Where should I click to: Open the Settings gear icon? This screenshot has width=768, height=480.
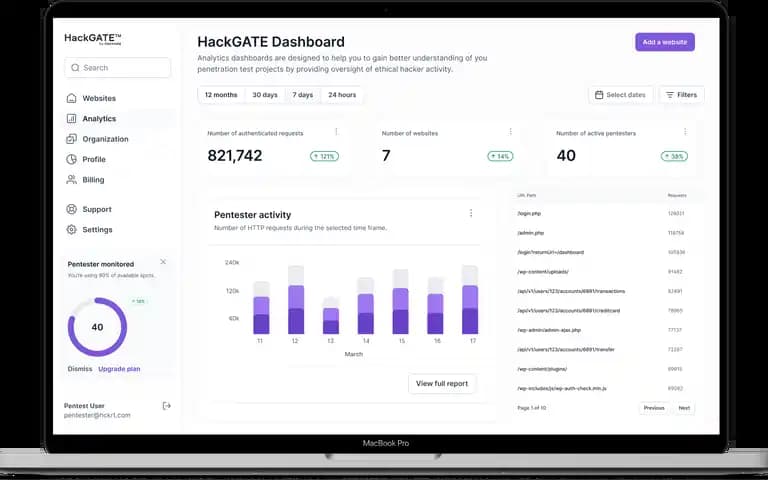click(72, 229)
